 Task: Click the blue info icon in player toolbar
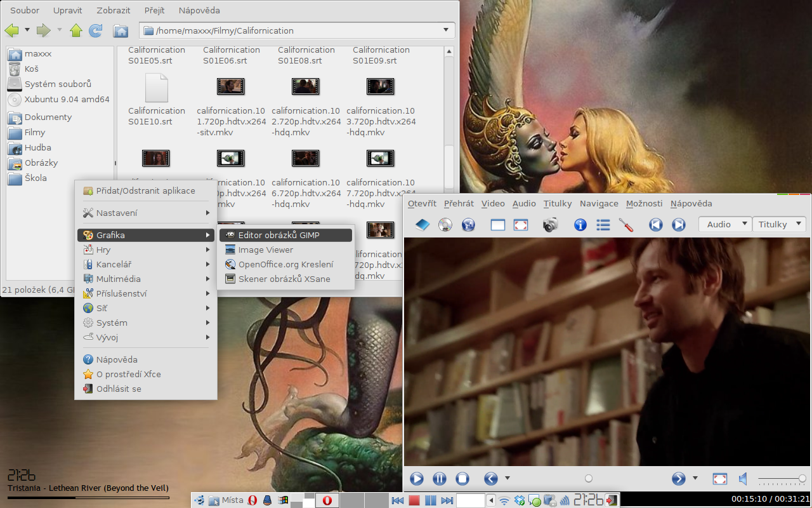(580, 225)
